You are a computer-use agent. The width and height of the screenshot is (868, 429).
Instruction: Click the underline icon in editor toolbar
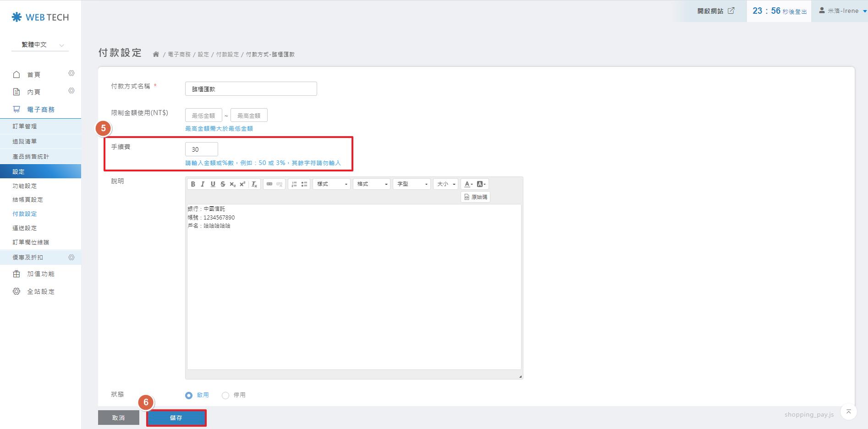tap(213, 184)
